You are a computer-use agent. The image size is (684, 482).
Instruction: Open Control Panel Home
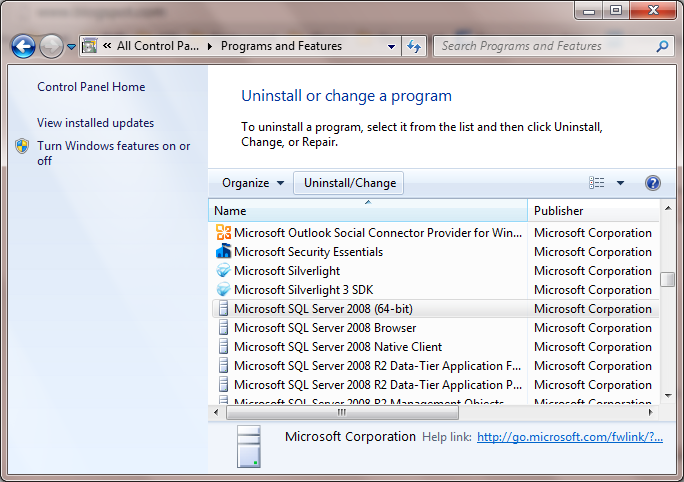(91, 87)
